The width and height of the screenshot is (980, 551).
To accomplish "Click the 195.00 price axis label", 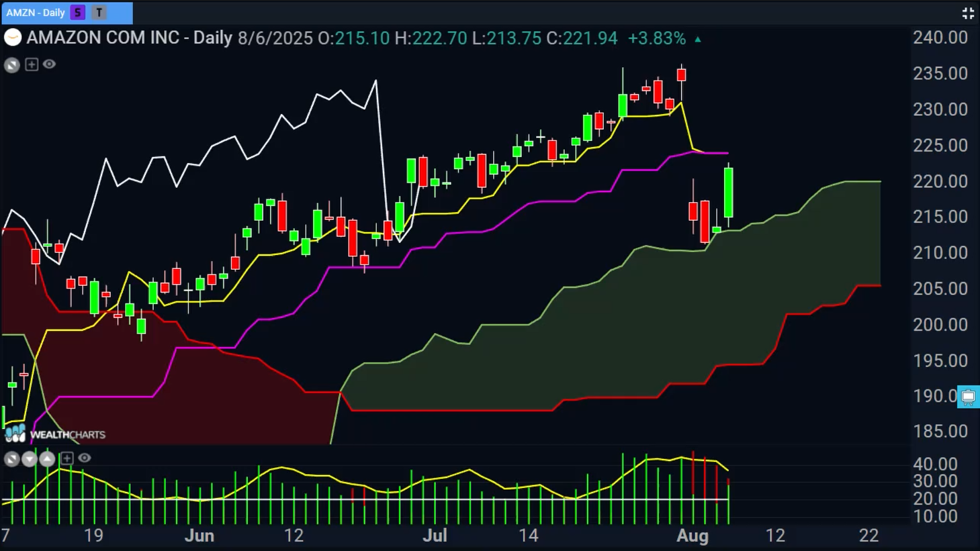I will (x=940, y=361).
